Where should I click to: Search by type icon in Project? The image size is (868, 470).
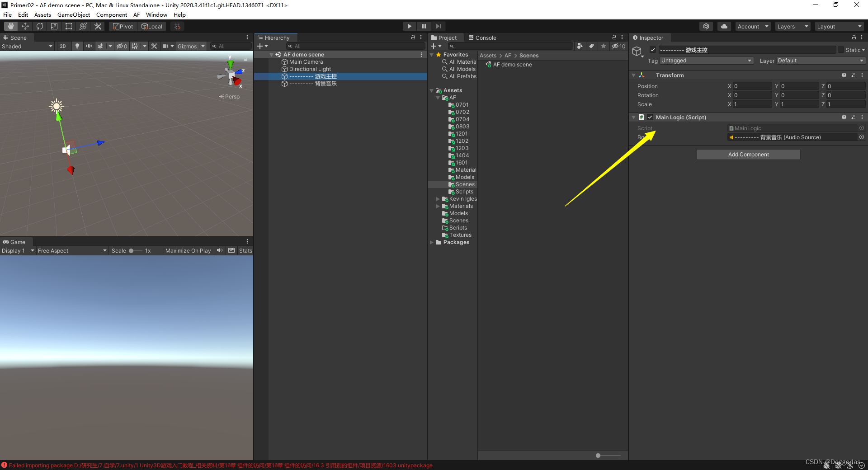pos(580,46)
